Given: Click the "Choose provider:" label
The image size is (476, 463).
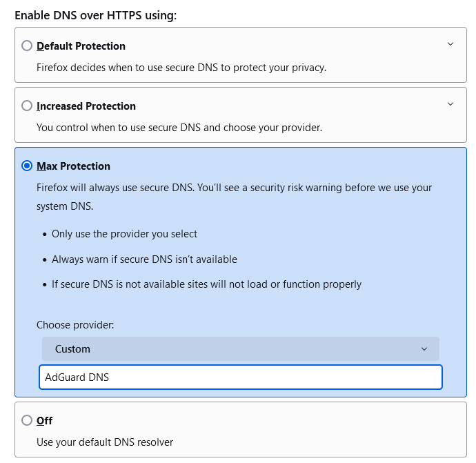Looking at the screenshot, I should tap(75, 324).
